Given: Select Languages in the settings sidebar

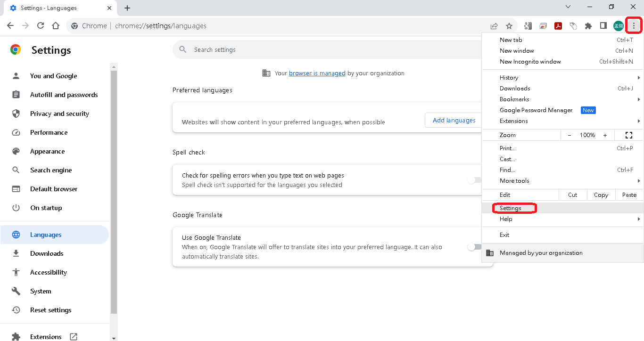Looking at the screenshot, I should pos(55,235).
